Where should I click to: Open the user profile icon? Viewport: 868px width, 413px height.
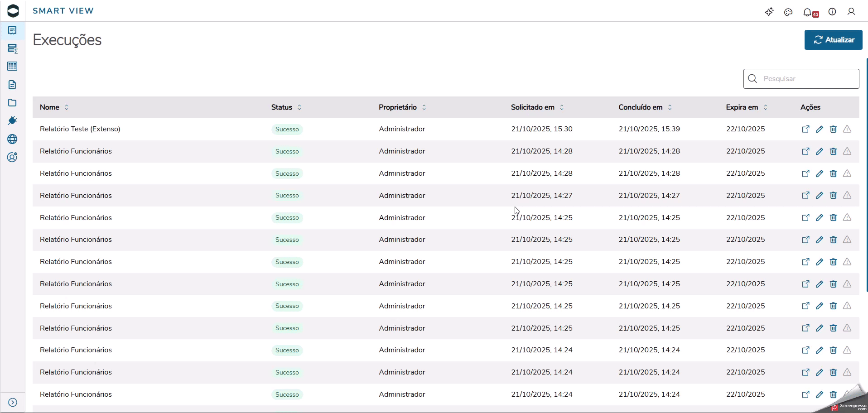(x=851, y=12)
